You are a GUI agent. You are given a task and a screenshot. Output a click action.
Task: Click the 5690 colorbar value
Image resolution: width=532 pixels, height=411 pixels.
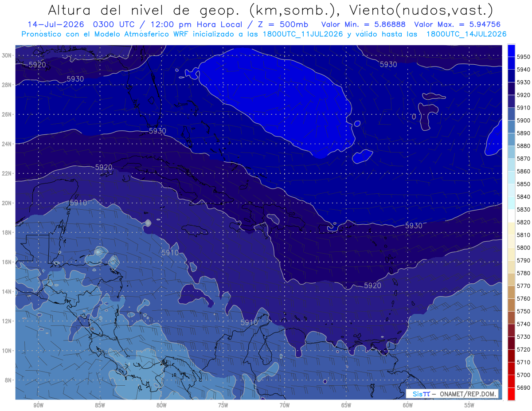click(x=524, y=387)
